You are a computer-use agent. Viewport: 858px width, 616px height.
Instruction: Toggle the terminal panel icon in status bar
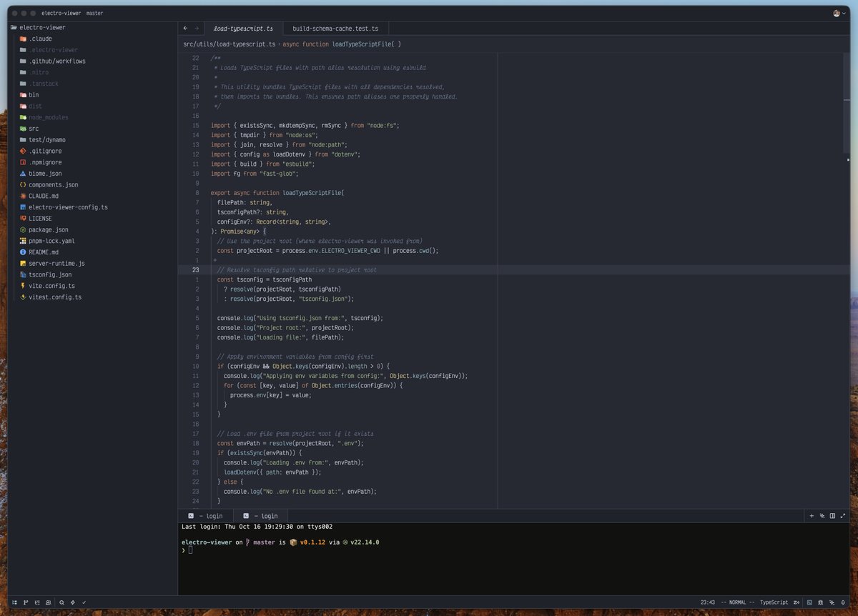coord(809,602)
